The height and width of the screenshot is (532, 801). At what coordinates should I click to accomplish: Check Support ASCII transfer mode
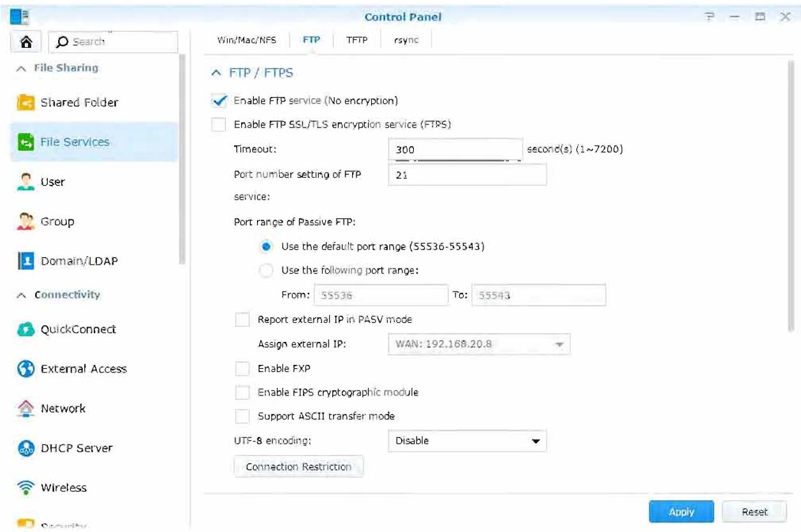pos(242,416)
